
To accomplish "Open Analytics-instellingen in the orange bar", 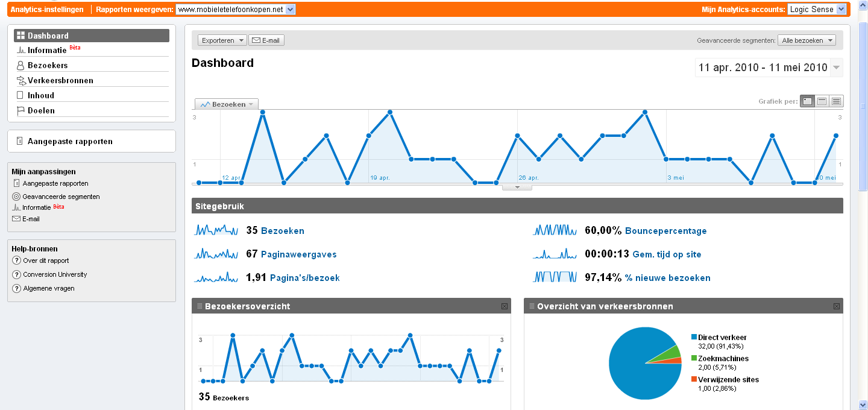I will (47, 10).
